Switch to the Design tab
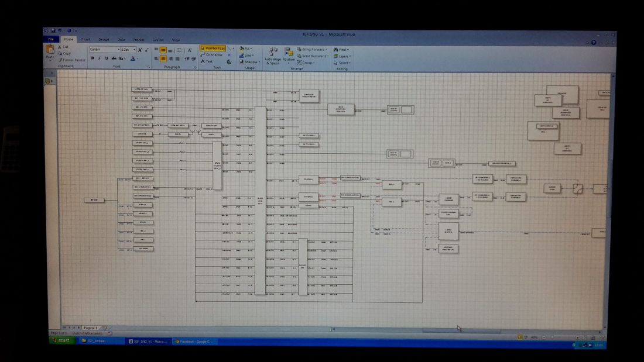The width and height of the screenshot is (644, 362). coord(104,40)
